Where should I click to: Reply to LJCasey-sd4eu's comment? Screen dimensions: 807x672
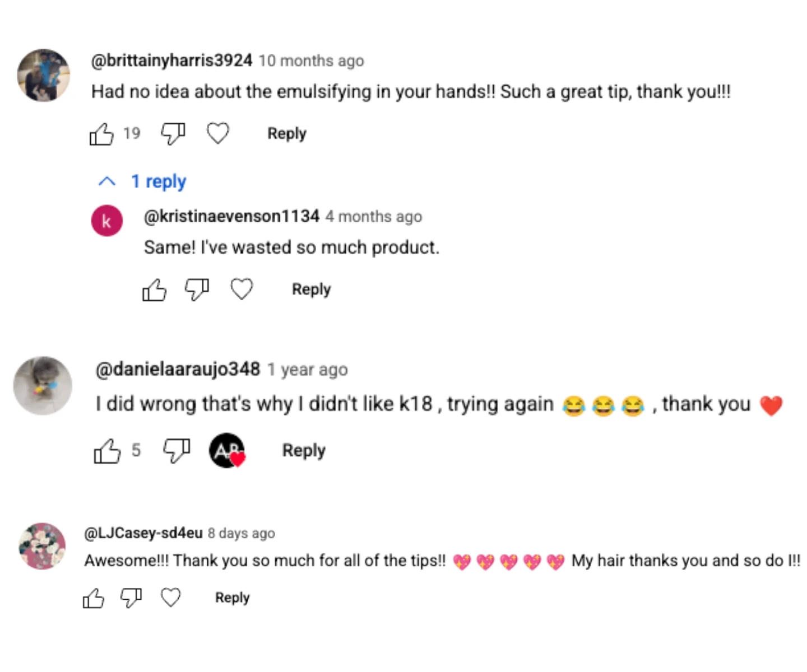tap(233, 598)
